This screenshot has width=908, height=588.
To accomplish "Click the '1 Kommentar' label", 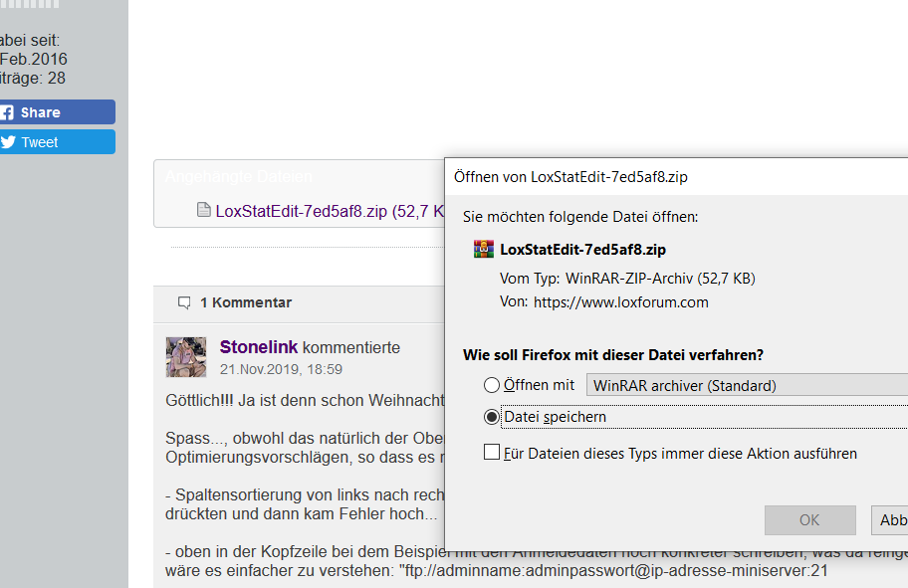I will click(246, 302).
